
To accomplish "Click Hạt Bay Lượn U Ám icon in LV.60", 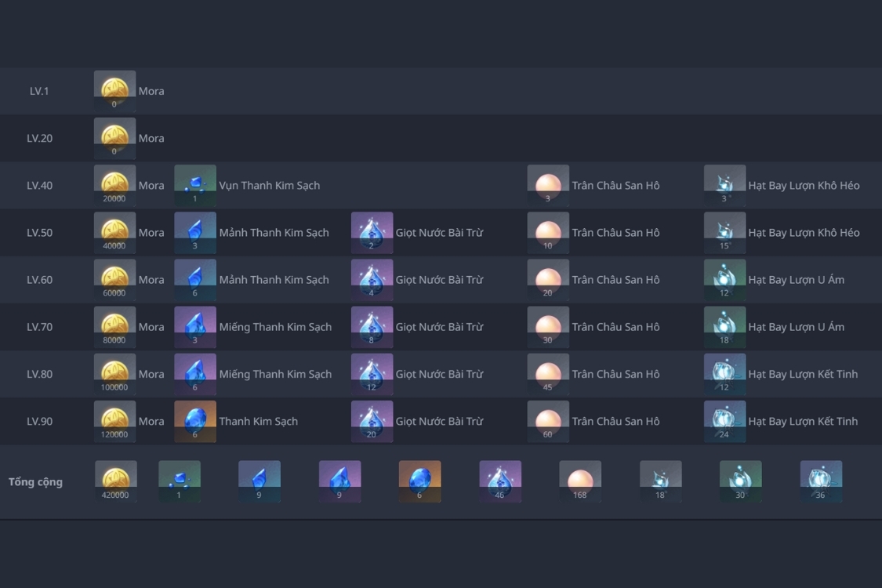I will [724, 280].
